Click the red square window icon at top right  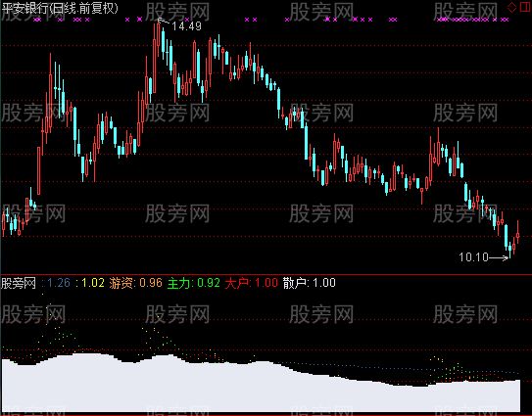(525, 7)
